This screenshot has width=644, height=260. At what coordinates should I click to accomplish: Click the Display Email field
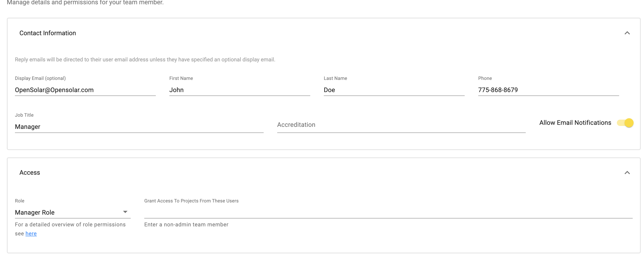85,90
